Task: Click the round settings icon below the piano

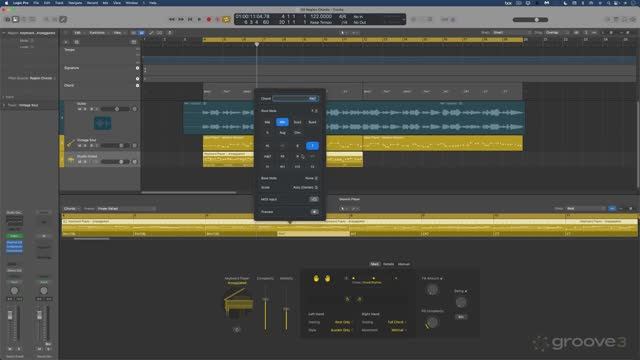Action: pyautogui.click(x=237, y=329)
